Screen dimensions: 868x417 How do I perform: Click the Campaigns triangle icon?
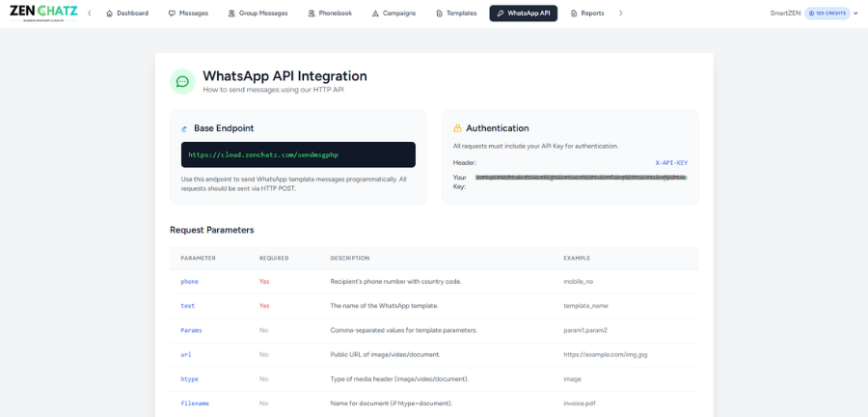[x=375, y=14]
